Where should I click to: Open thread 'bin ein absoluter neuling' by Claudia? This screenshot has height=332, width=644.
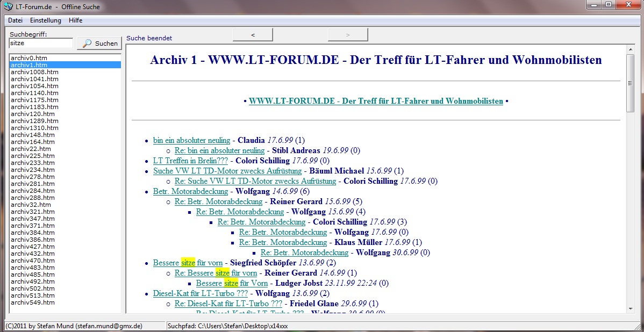click(192, 140)
